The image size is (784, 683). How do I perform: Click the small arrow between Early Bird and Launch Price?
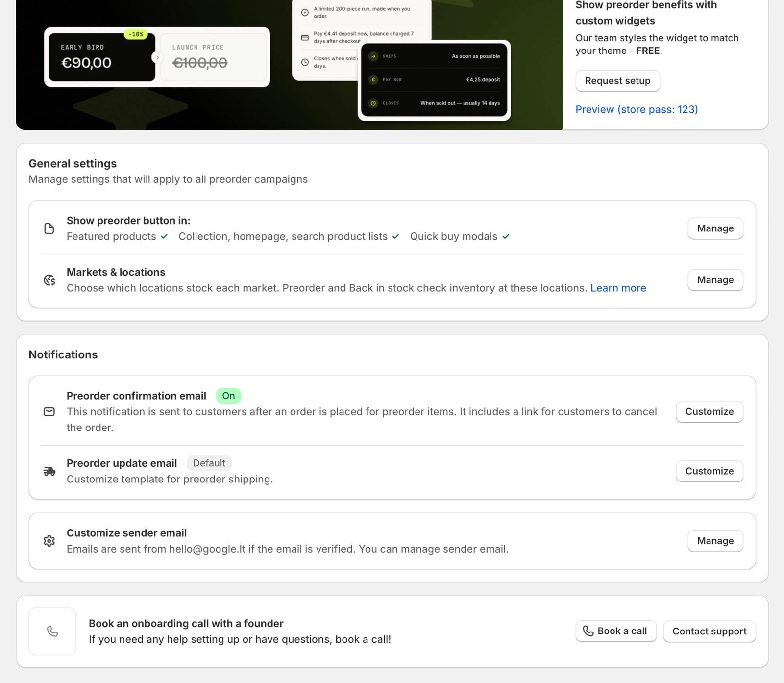coord(157,57)
